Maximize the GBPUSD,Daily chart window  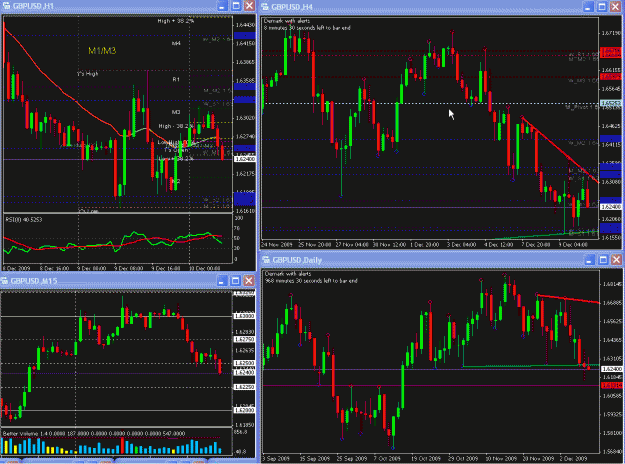click(x=603, y=260)
